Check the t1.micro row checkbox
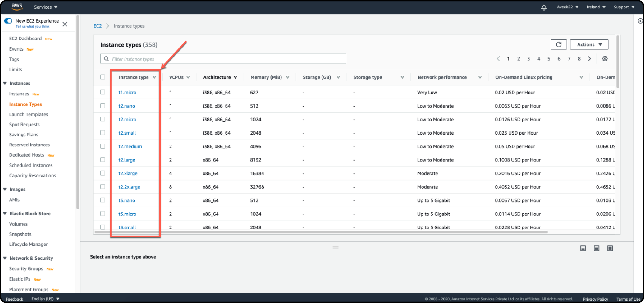Viewport: 644px width, 303px height. [x=103, y=92]
